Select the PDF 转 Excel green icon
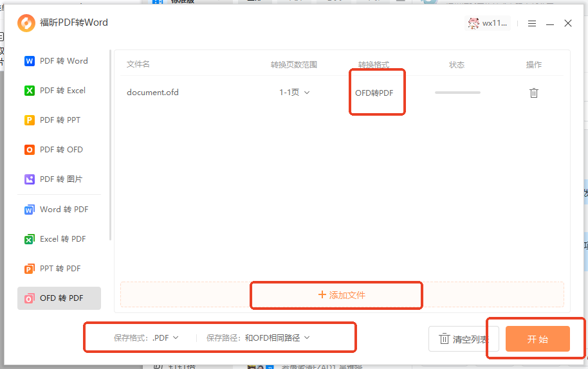This screenshot has height=369, width=588. (x=29, y=90)
